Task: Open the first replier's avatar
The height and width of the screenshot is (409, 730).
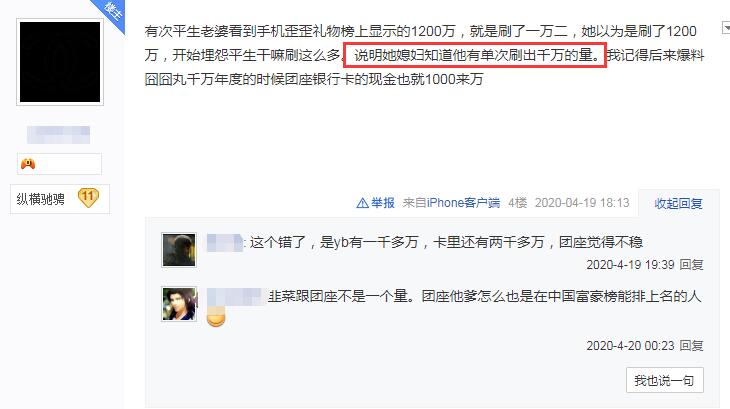Action: click(x=179, y=250)
